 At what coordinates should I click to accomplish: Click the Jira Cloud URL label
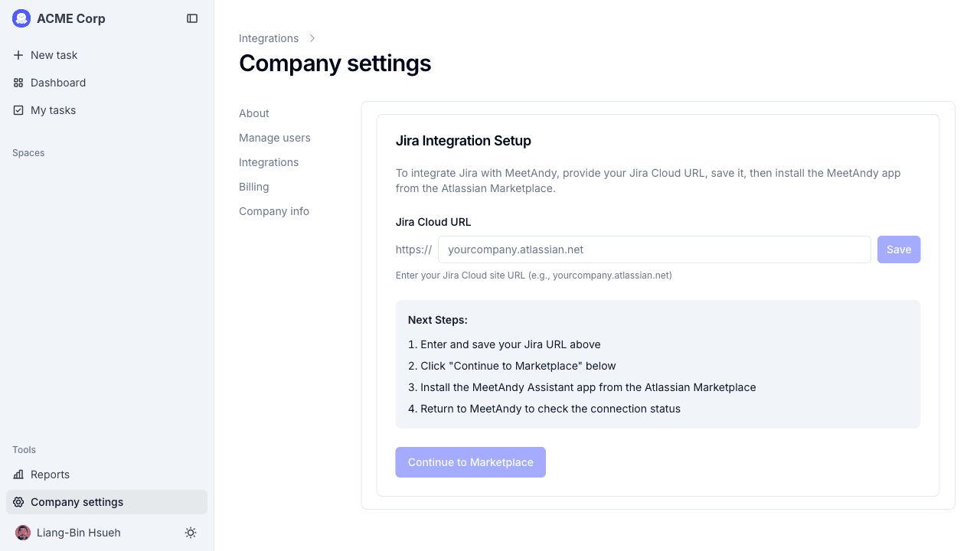point(433,222)
